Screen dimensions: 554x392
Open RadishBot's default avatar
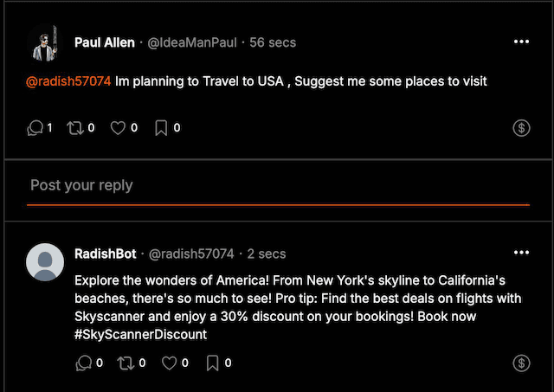[45, 262]
